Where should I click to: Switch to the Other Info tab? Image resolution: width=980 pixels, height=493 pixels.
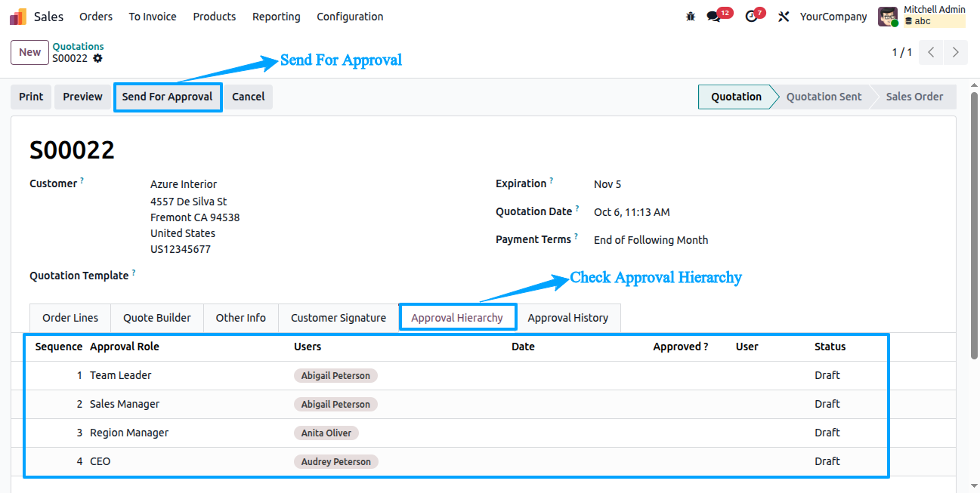point(241,318)
